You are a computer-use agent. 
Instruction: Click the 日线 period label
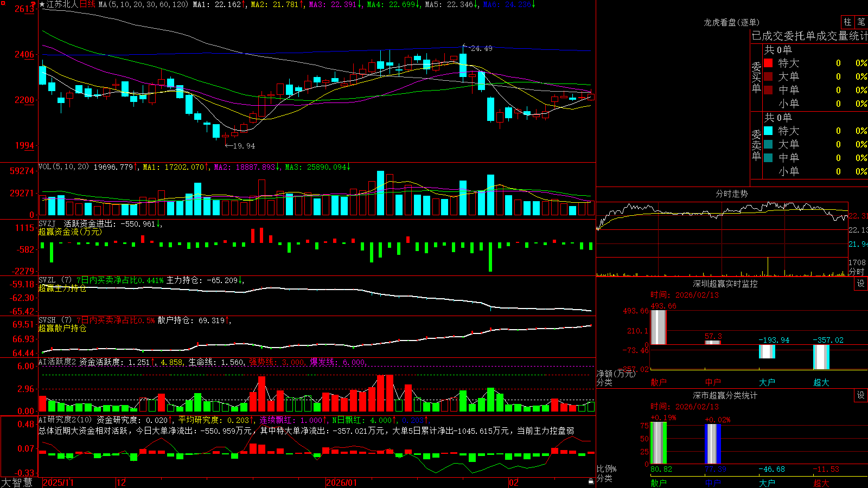(x=87, y=4)
